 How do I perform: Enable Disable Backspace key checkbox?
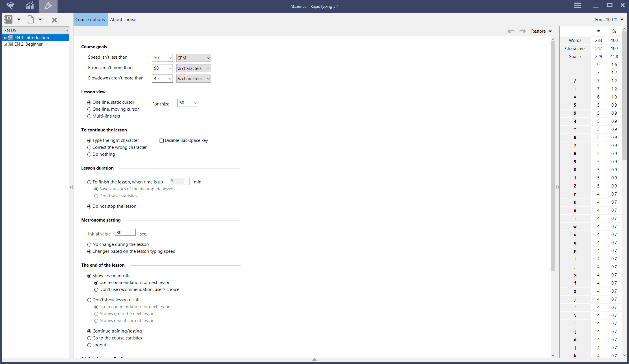(162, 140)
